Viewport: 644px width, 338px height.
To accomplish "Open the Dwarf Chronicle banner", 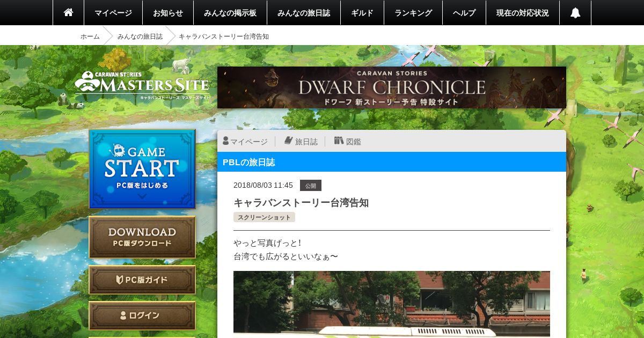I will coord(392,87).
